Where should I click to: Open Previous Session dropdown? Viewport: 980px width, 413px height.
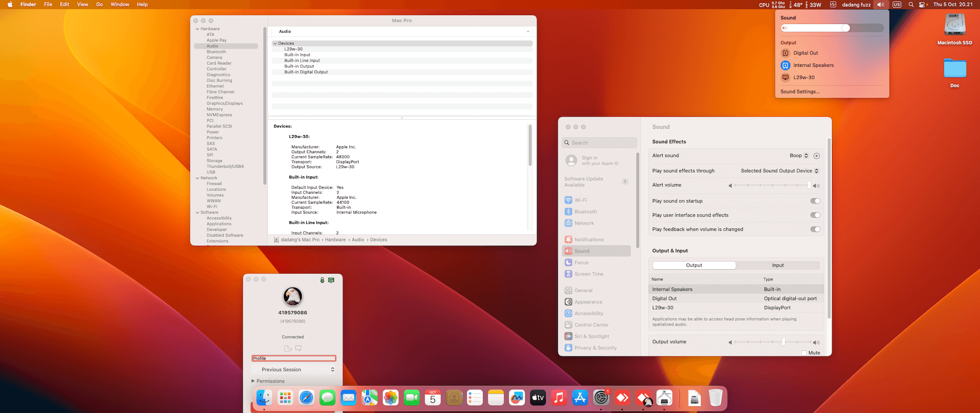click(293, 370)
